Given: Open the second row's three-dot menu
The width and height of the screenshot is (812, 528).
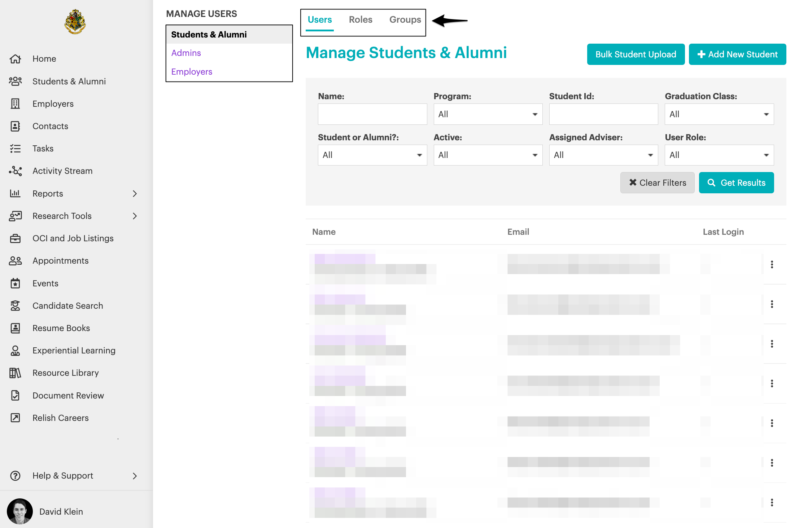Looking at the screenshot, I should pos(772,304).
